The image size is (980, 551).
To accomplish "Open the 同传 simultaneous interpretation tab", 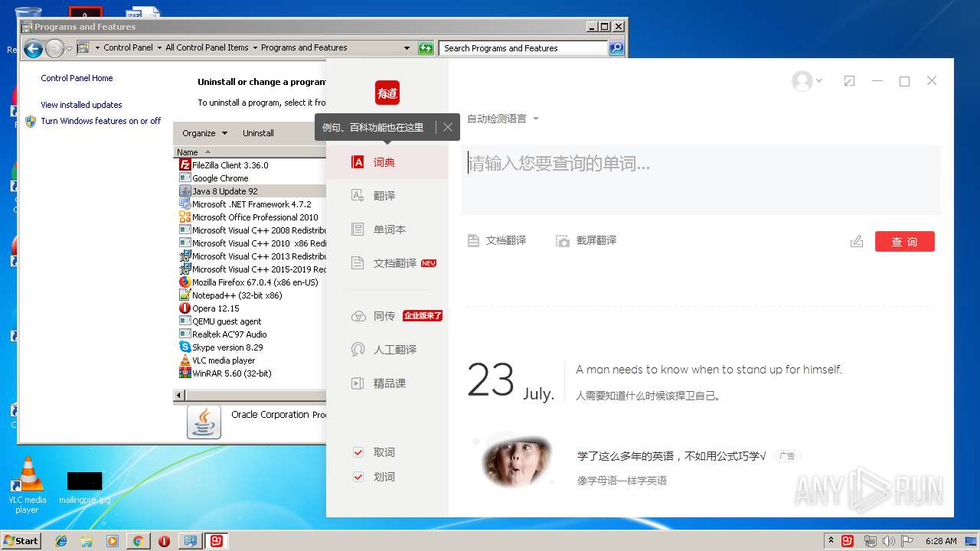I will (387, 316).
